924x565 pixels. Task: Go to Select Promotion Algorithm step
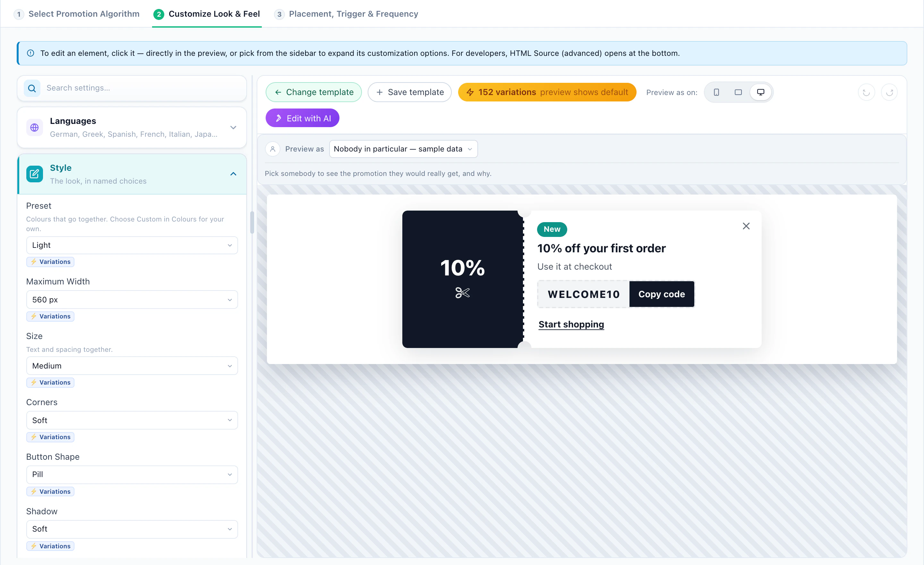coord(76,14)
